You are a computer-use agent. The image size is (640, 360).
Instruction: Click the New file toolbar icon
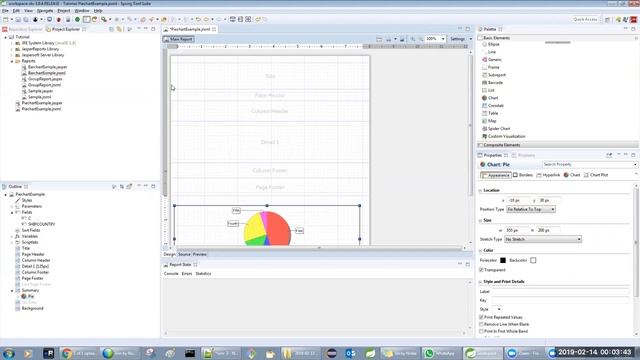(6, 19)
